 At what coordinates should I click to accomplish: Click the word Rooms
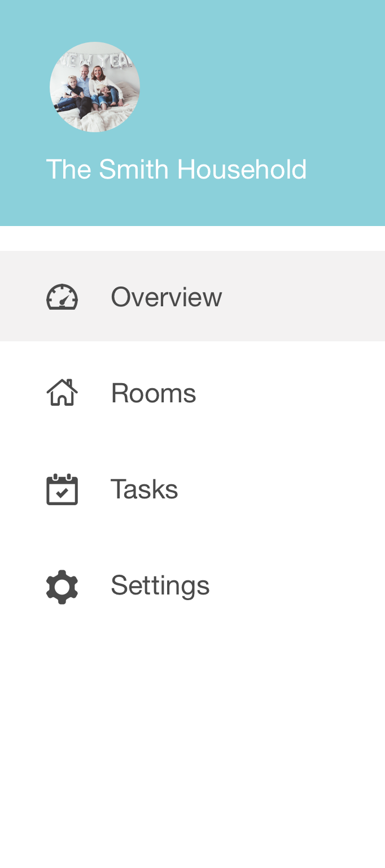(x=154, y=393)
